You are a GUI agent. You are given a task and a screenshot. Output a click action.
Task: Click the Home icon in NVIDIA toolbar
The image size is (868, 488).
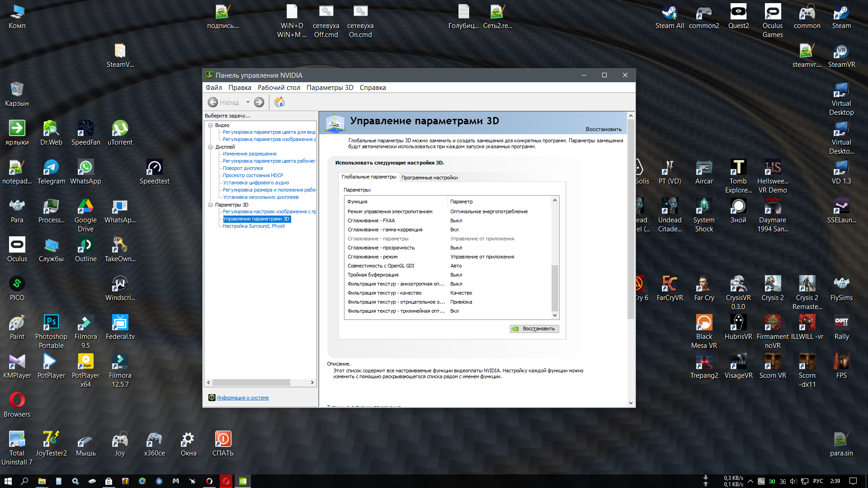click(x=279, y=102)
